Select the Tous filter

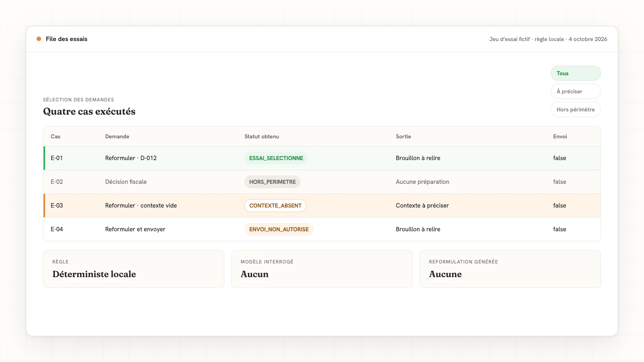[576, 73]
